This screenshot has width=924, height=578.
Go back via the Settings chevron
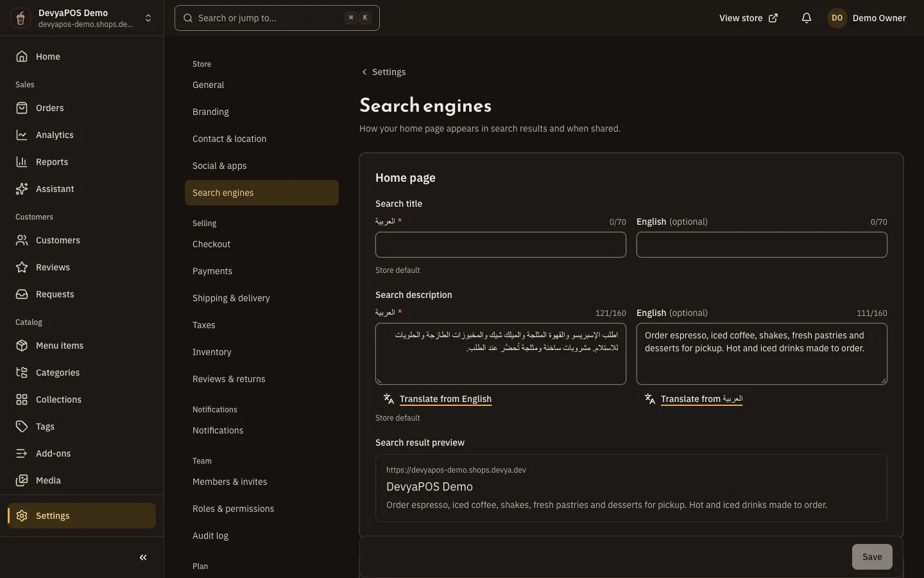(364, 72)
